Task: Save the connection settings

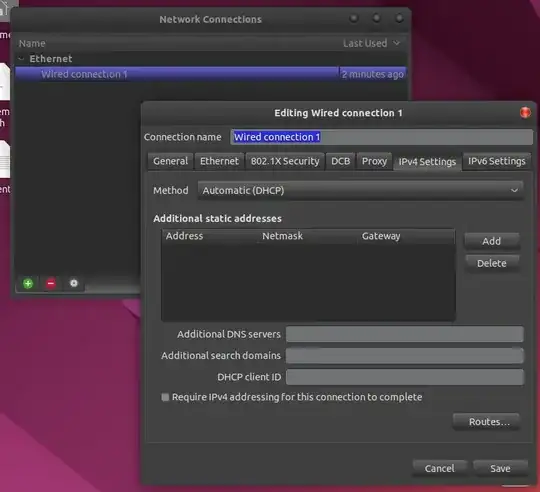Action: coord(500,468)
